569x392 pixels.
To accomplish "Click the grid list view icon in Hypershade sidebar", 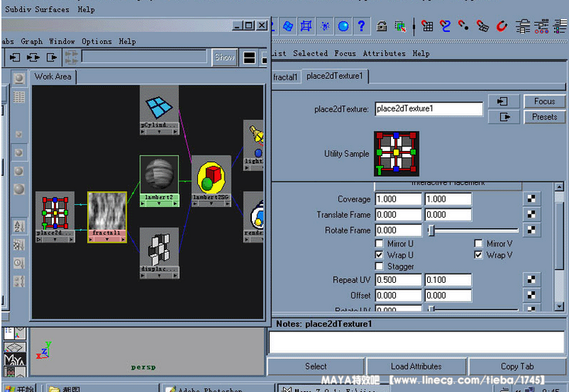I will (19, 97).
